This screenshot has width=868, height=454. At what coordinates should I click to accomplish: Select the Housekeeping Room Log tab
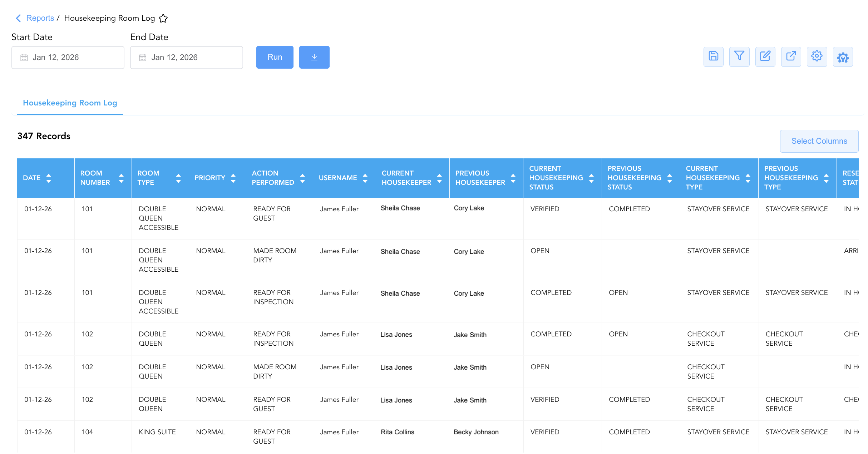70,103
